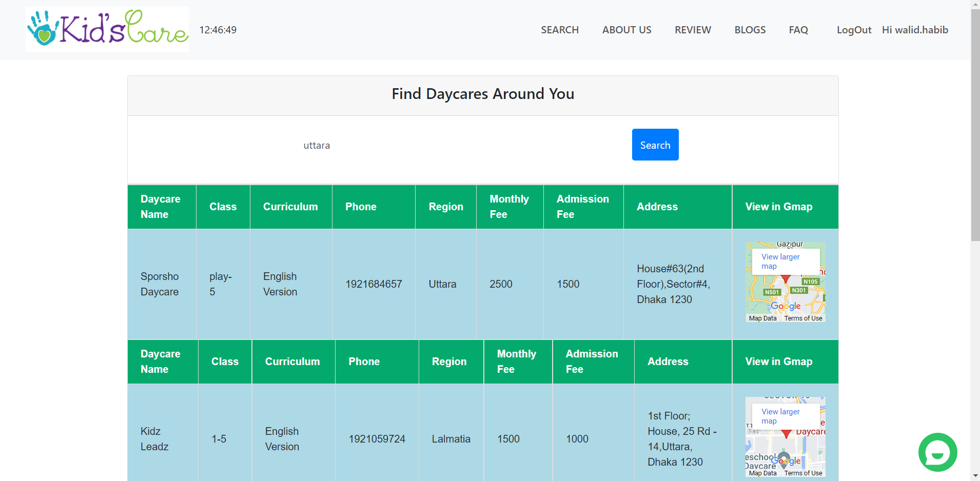Open View larger map for Sporsho Daycare
Viewport: 980px width, 481px height.
[780, 261]
